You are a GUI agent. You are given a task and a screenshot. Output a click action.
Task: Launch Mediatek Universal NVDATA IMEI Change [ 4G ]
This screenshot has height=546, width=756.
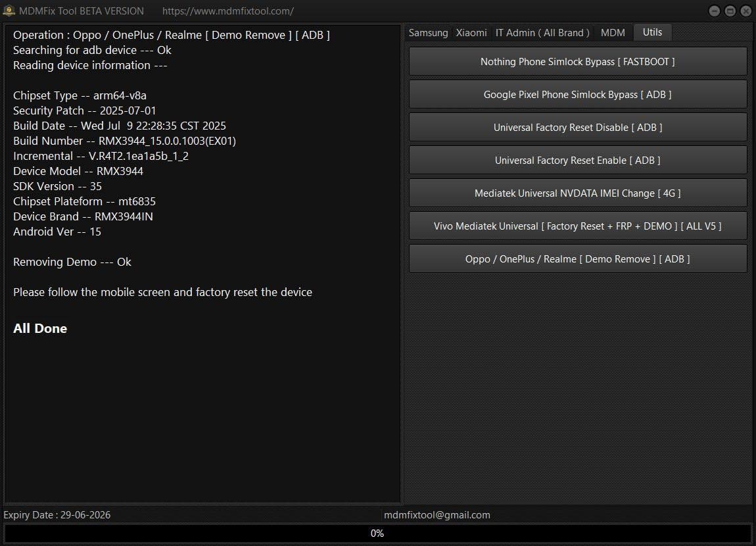(x=577, y=193)
